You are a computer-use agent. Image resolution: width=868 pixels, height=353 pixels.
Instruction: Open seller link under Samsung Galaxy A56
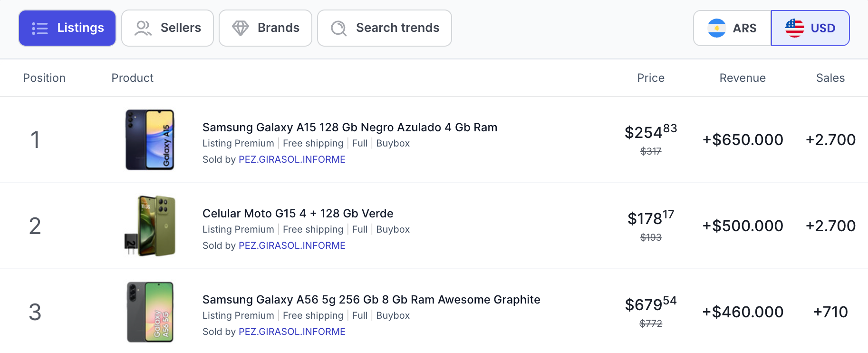(292, 332)
